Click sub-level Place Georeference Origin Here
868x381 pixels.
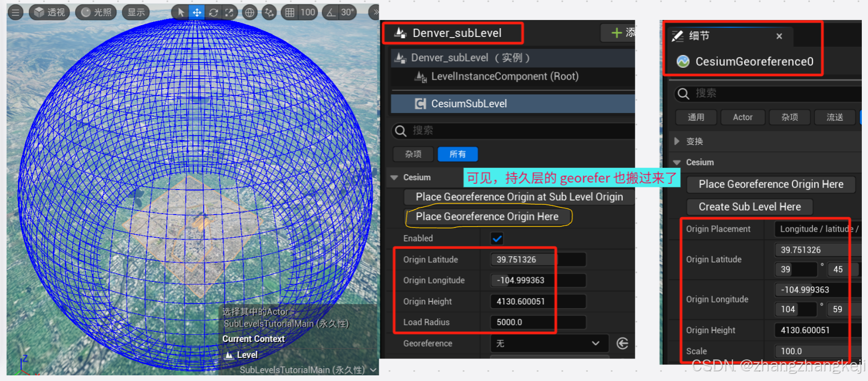tap(487, 217)
